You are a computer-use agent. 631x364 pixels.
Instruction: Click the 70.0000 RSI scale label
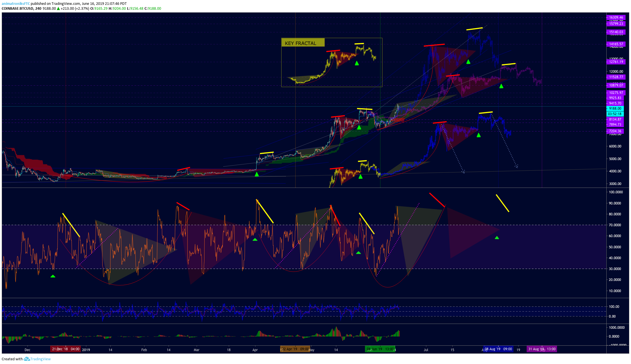[615, 225]
